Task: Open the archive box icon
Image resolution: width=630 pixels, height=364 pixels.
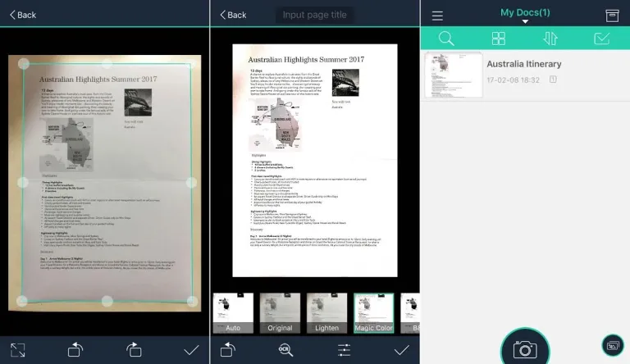Action: [x=612, y=15]
